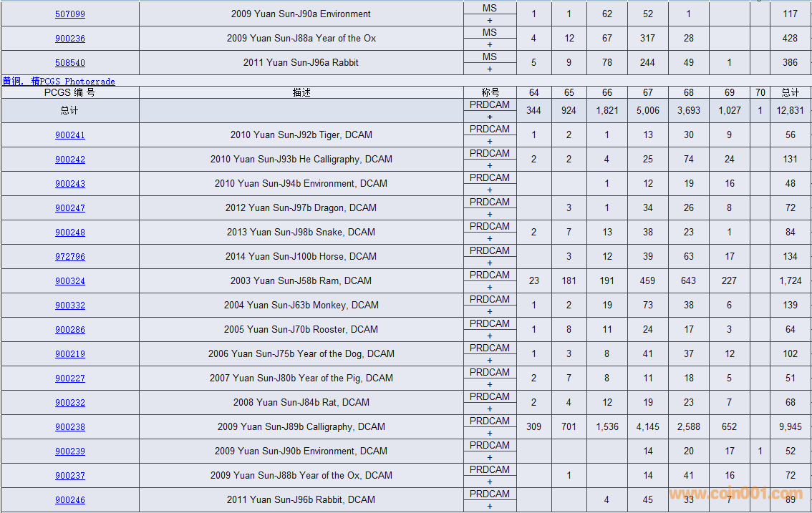
Task: Follow the 900286 Rooster link
Action: coord(70,330)
